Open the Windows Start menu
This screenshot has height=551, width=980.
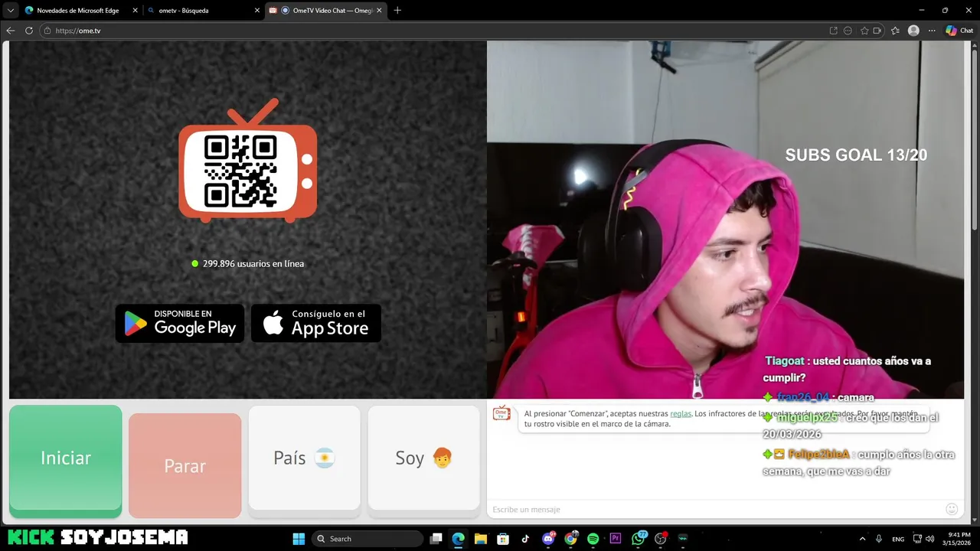(x=299, y=539)
